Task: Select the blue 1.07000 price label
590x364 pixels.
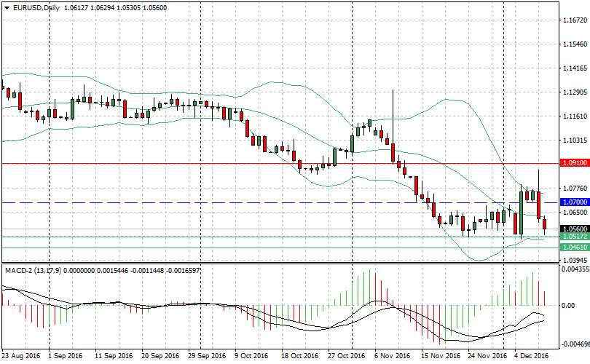Action: (x=573, y=202)
